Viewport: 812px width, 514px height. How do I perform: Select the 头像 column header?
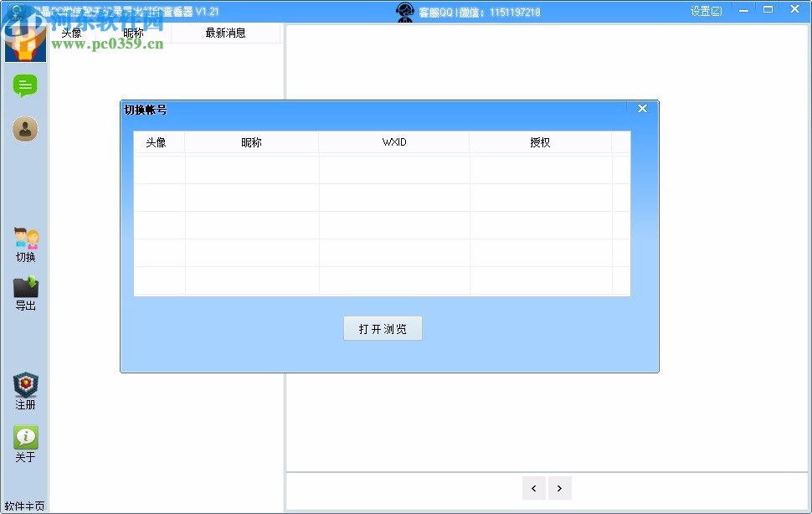70,32
